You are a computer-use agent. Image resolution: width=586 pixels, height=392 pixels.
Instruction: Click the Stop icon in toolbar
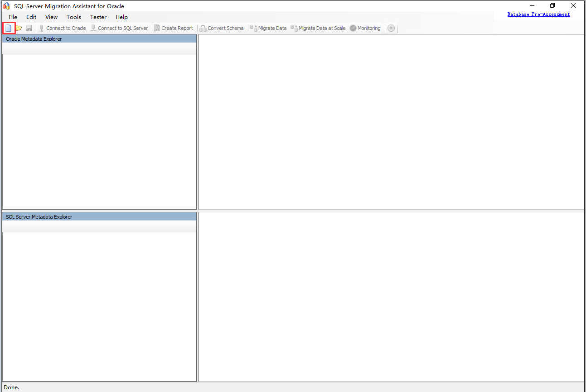(x=391, y=28)
